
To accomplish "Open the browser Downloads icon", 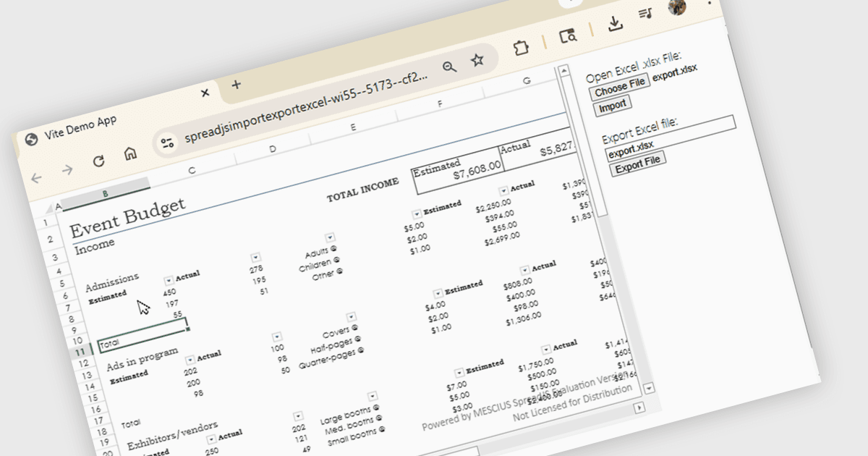I will 615,24.
